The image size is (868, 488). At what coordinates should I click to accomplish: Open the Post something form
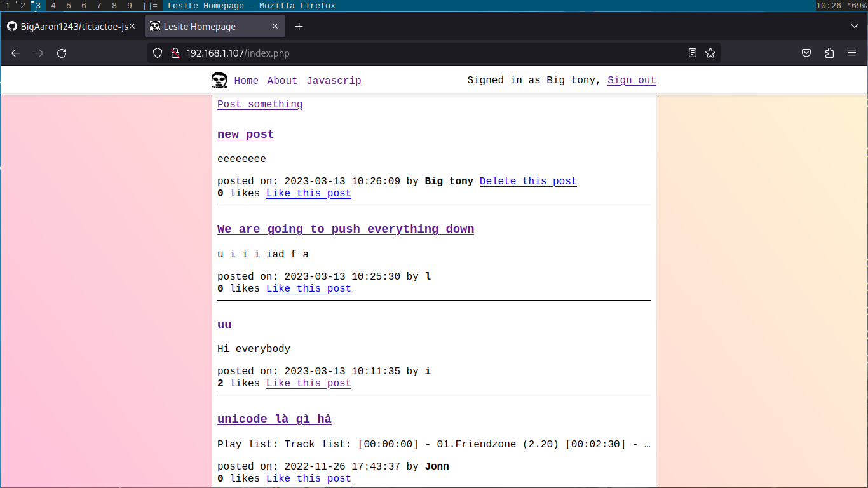(x=259, y=104)
